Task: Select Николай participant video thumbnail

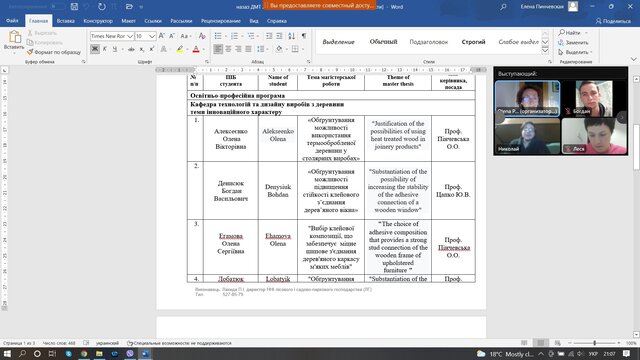Action: point(527,136)
